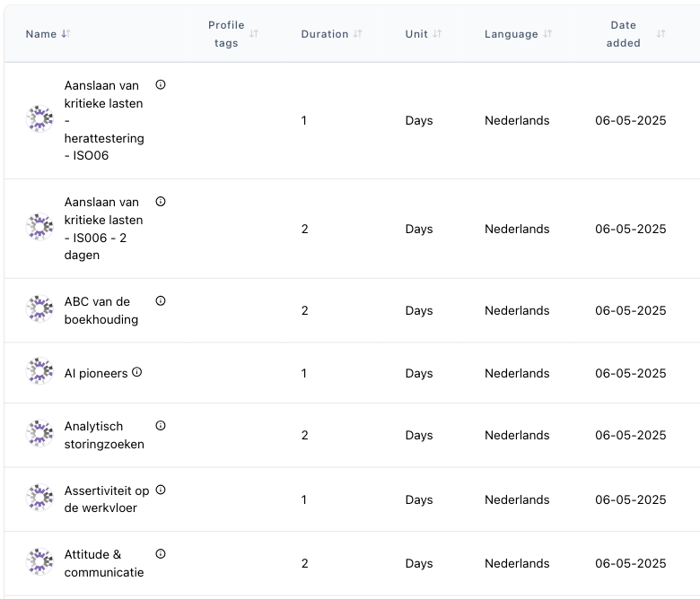Open Assertiviteit op de werkvloer course

click(107, 499)
